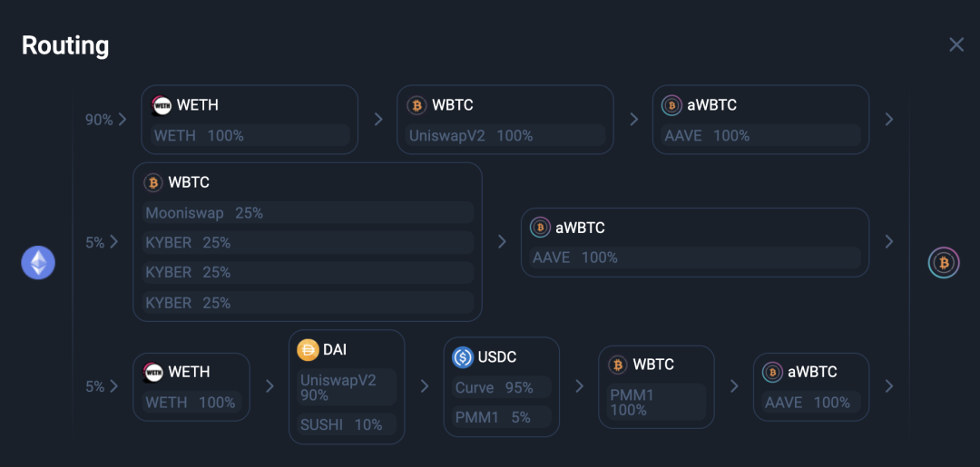Screen dimensions: 980x467
Task: Click the WBTC bitcoin icon in top route
Action: coord(416,105)
